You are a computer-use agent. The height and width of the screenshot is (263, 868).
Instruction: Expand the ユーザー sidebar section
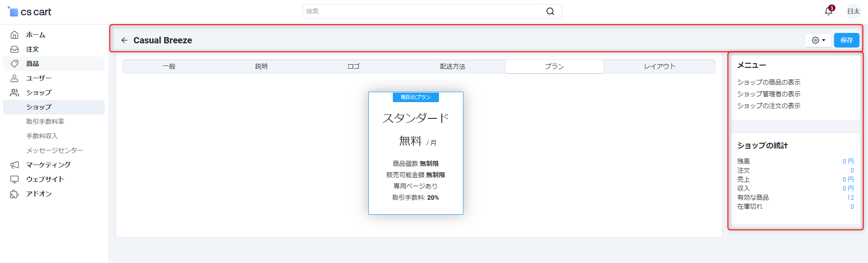coord(39,78)
